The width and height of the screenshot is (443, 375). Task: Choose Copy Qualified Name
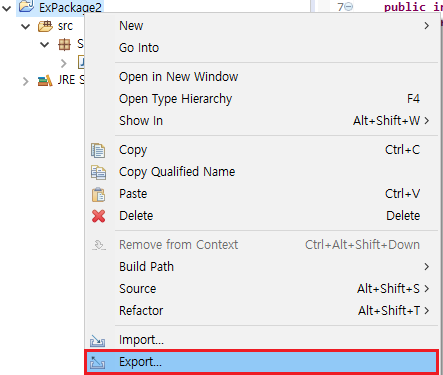262,172
